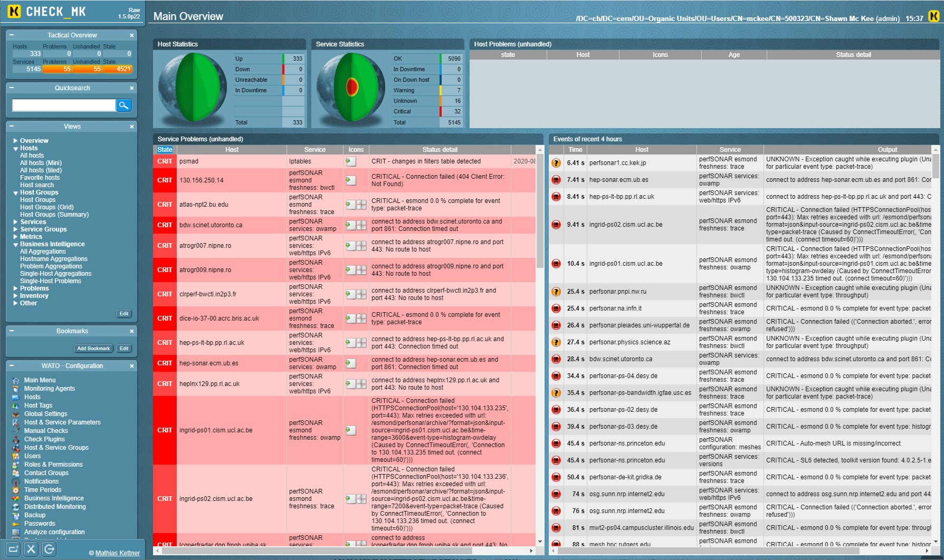Open the graph icon for atlas-npt2.bu.edu
Viewport: 944px width, 560px height.
pyautogui.click(x=361, y=205)
